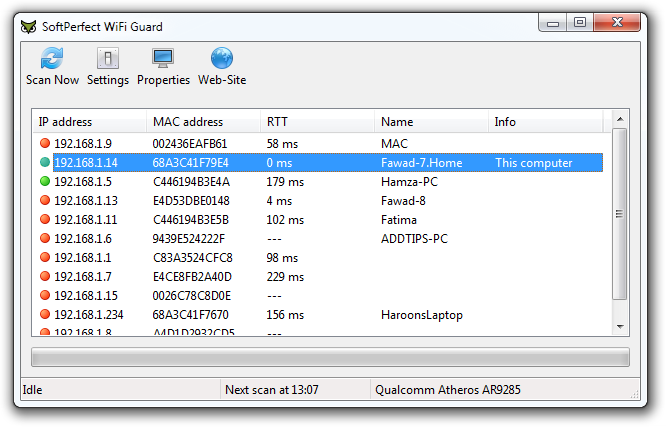Click the red status dot for 192.168.1.13
The height and width of the screenshot is (427, 666).
tap(45, 200)
